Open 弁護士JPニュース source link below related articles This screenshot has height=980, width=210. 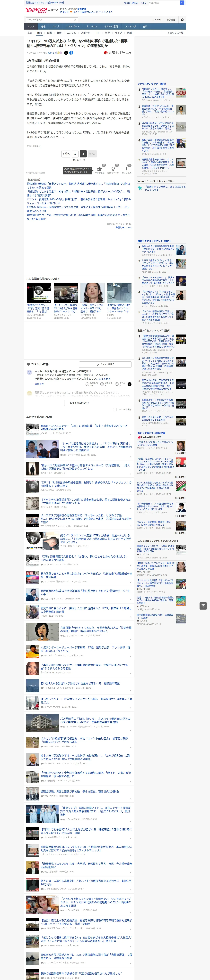click(x=123, y=228)
